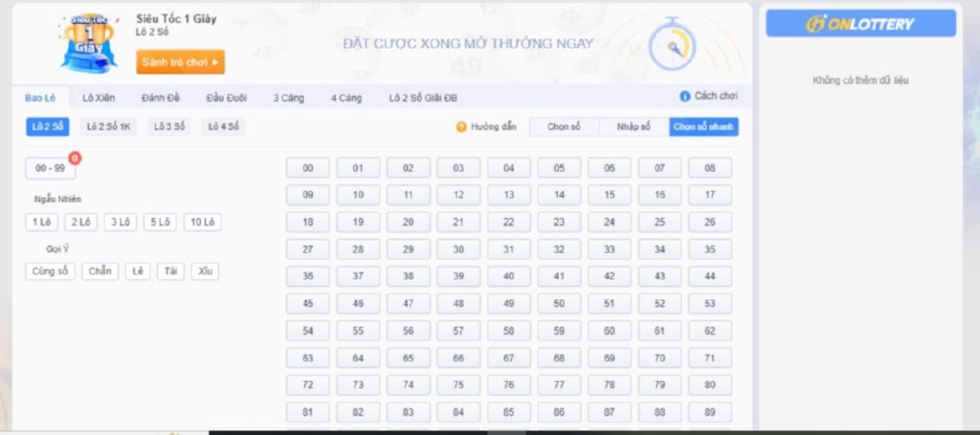Click the Siêu Tốc 1 Giây game logo

(x=88, y=42)
